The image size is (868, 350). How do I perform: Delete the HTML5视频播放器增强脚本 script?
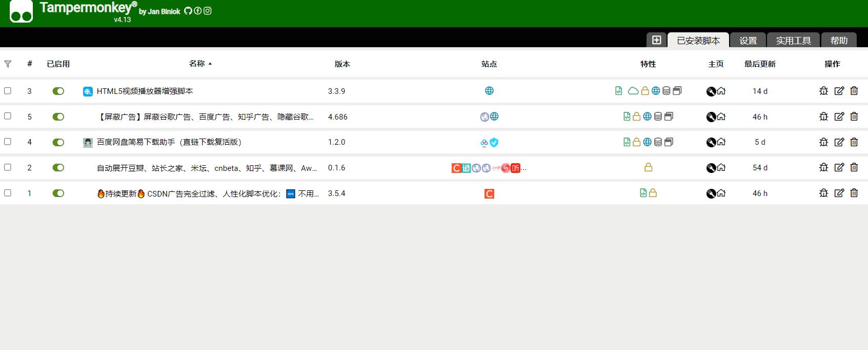click(x=854, y=91)
